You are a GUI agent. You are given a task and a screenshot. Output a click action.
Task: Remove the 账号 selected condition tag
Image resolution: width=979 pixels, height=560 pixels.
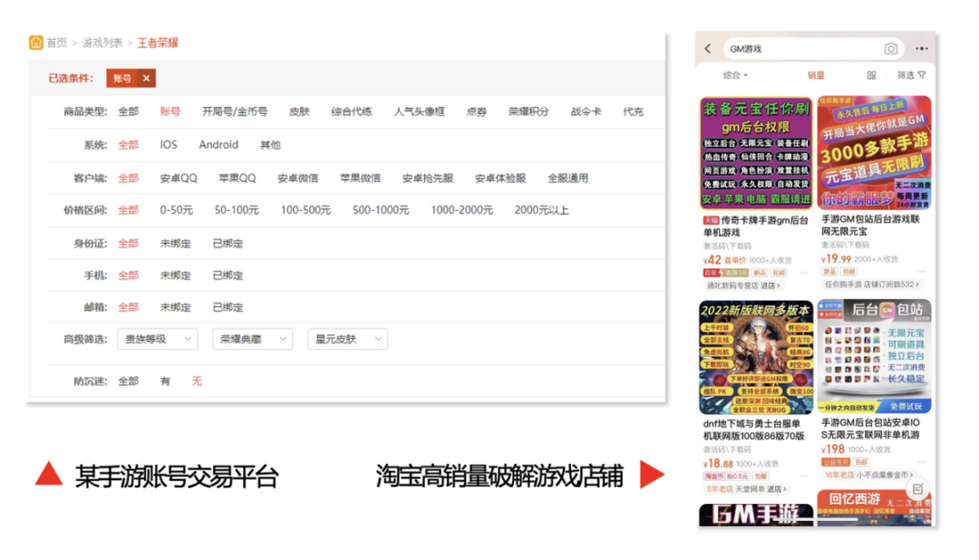coord(146,78)
